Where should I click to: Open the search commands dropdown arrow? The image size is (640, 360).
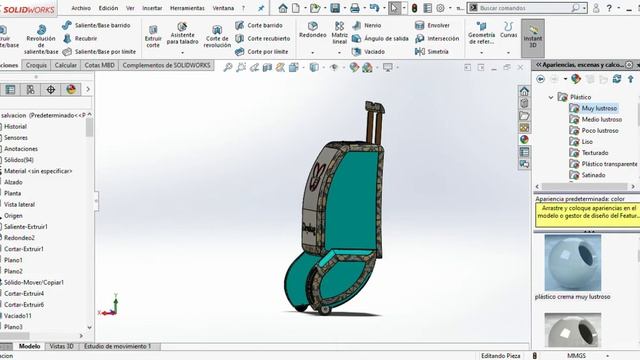[x=584, y=8]
